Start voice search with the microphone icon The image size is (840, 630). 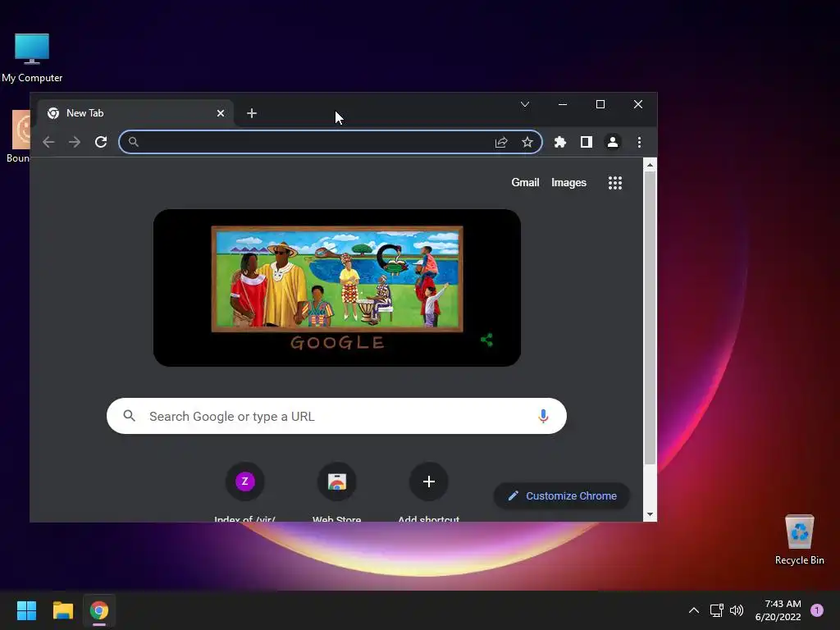[x=543, y=416]
